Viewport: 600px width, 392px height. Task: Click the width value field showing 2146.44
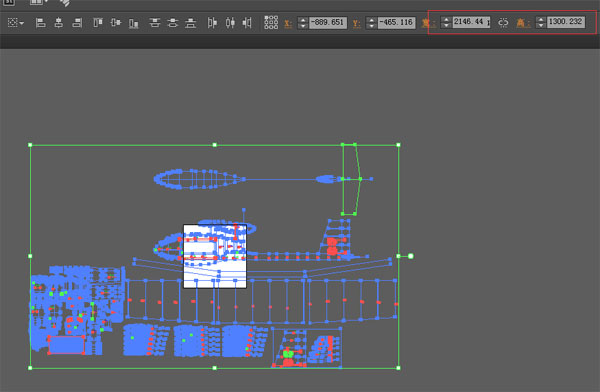click(x=471, y=22)
